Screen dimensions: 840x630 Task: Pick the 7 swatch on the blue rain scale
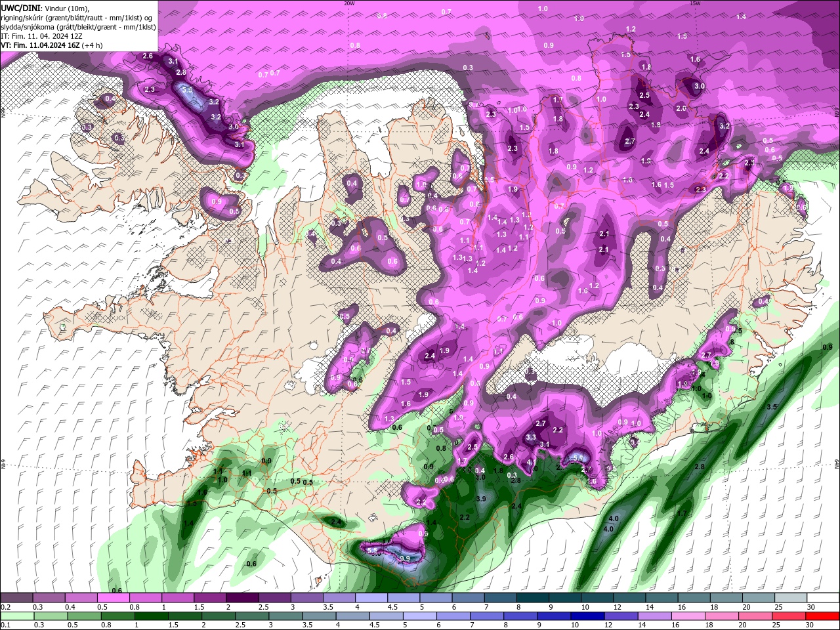[487, 617]
